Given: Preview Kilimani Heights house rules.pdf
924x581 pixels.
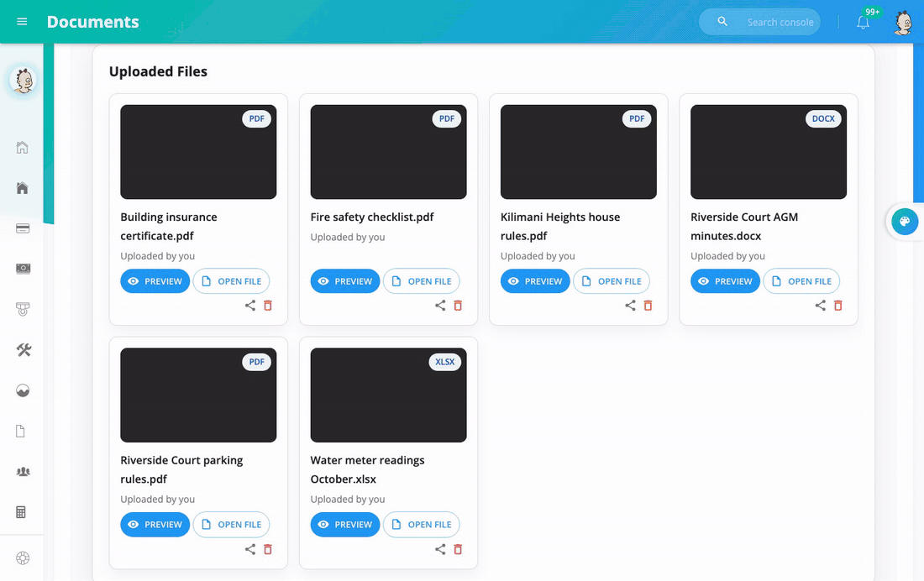Looking at the screenshot, I should pyautogui.click(x=535, y=281).
